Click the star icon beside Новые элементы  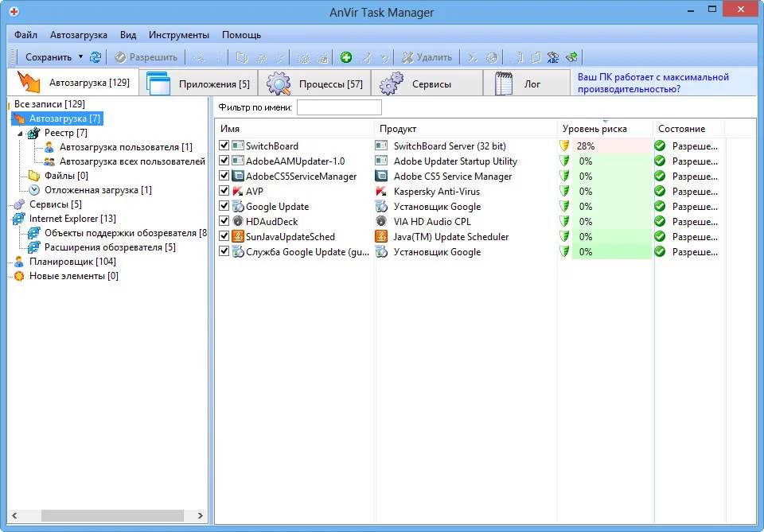(18, 276)
